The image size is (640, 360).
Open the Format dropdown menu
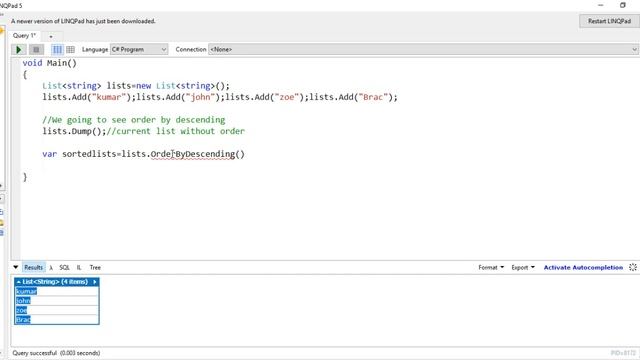(x=491, y=267)
